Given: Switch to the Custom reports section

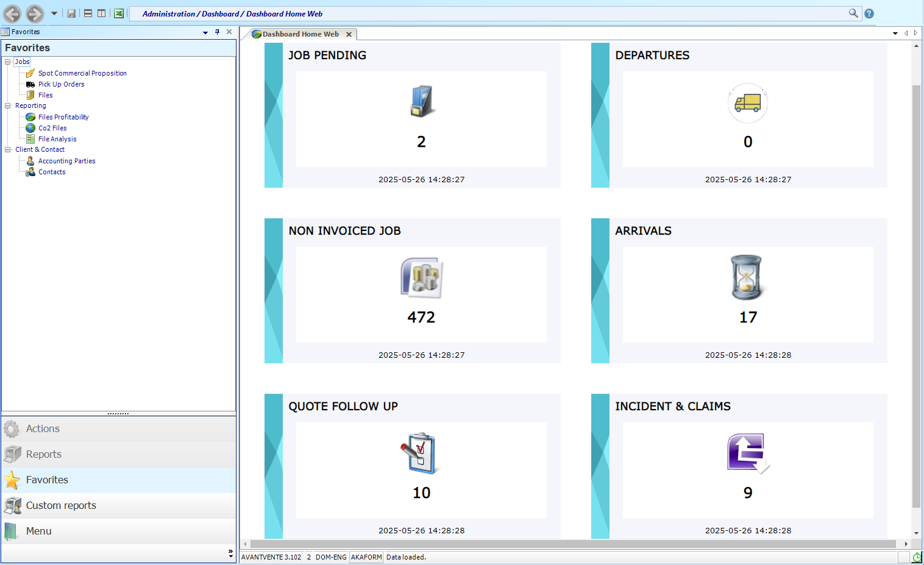Looking at the screenshot, I should click(119, 505).
